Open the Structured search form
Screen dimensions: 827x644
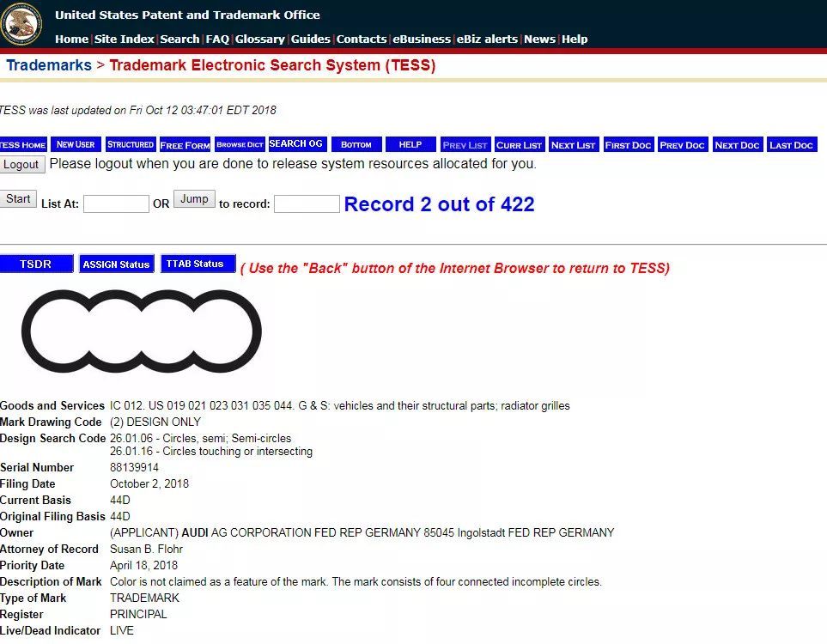click(131, 144)
